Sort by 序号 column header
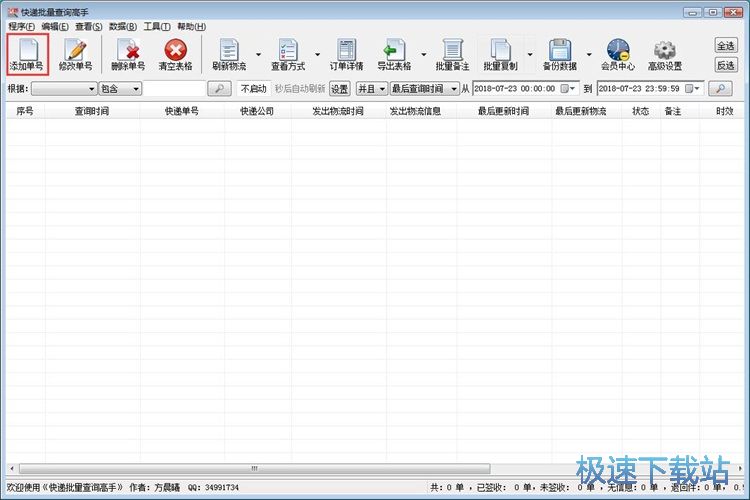Image resolution: width=750 pixels, height=500 pixels. [25, 111]
